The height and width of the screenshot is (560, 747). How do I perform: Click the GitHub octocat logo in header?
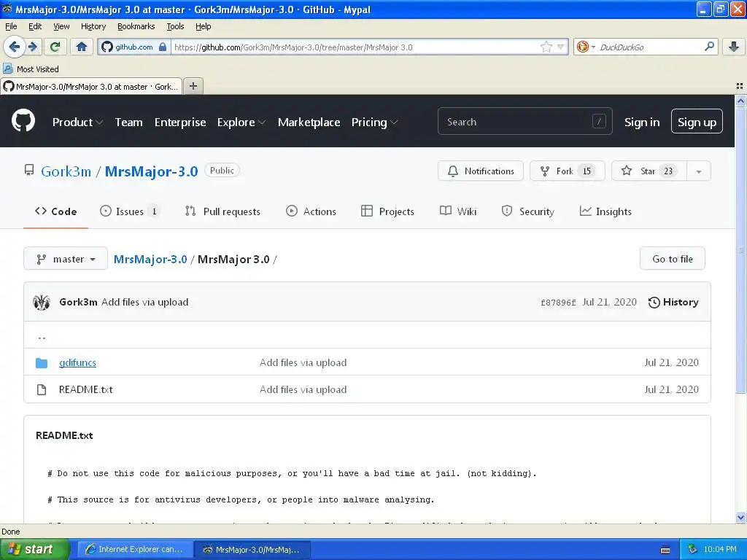point(23,120)
